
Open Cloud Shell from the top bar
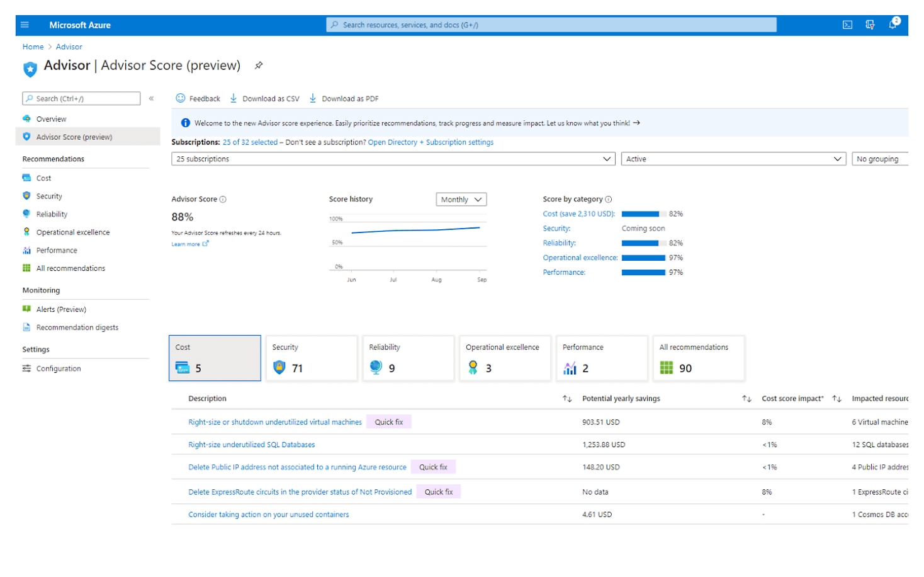pos(847,25)
